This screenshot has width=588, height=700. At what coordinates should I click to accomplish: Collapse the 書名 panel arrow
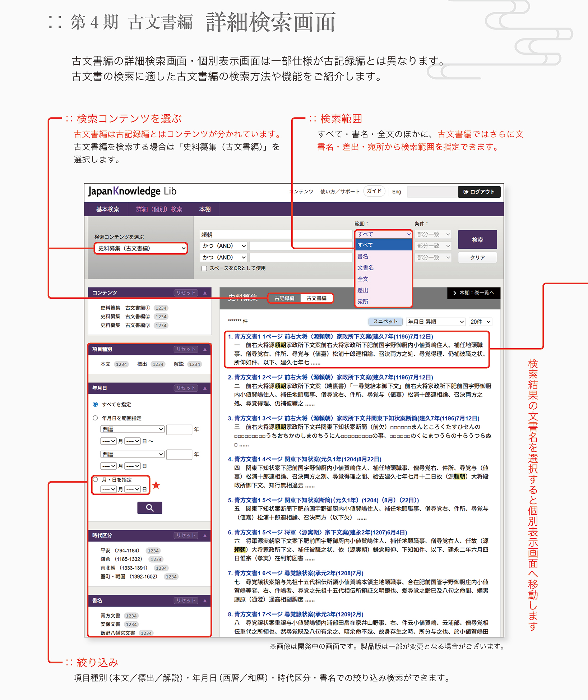pyautogui.click(x=205, y=600)
